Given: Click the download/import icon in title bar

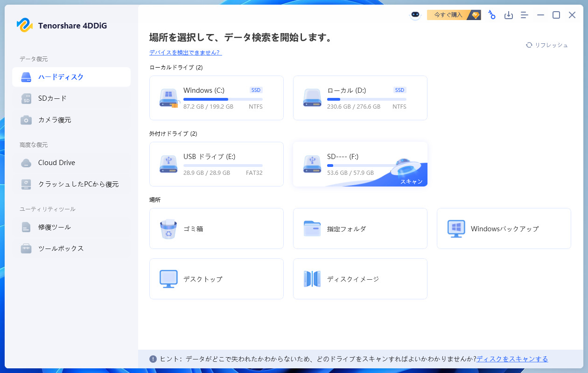Looking at the screenshot, I should (509, 15).
